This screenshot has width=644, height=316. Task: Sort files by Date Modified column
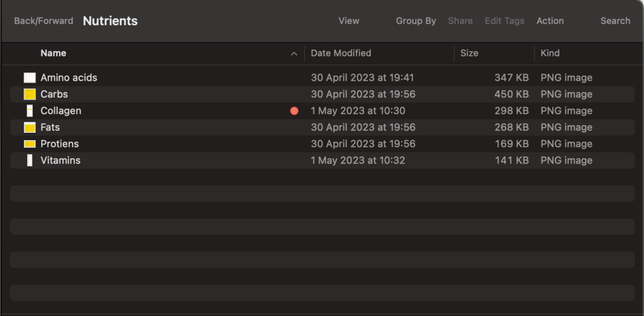(341, 53)
